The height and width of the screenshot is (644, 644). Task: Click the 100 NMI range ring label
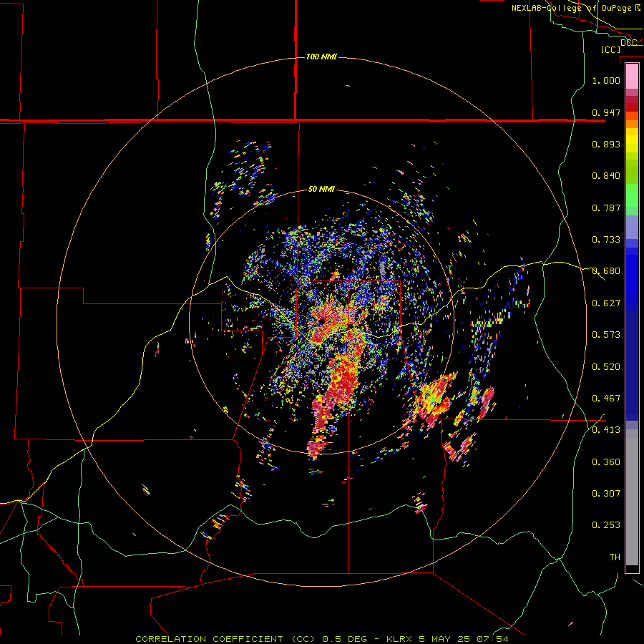[x=321, y=57]
